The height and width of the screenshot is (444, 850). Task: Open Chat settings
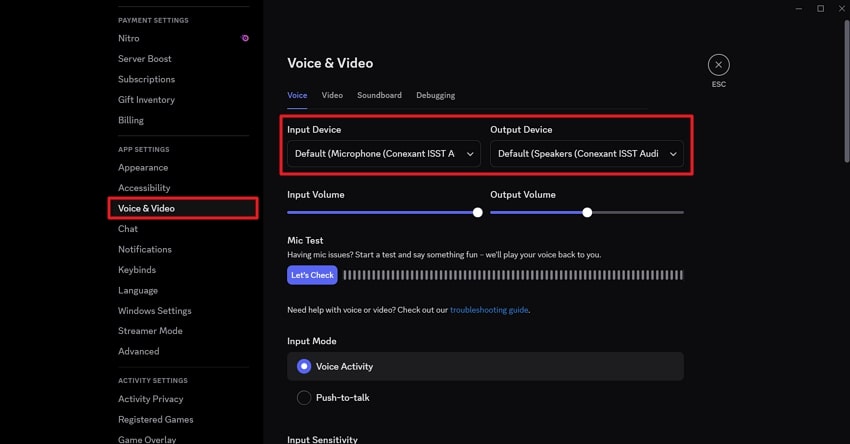[128, 229]
